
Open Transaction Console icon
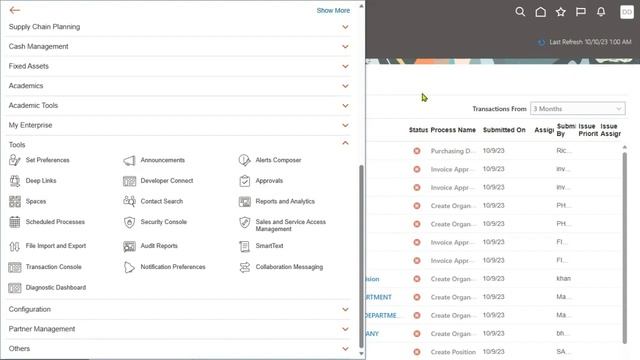coord(15,267)
